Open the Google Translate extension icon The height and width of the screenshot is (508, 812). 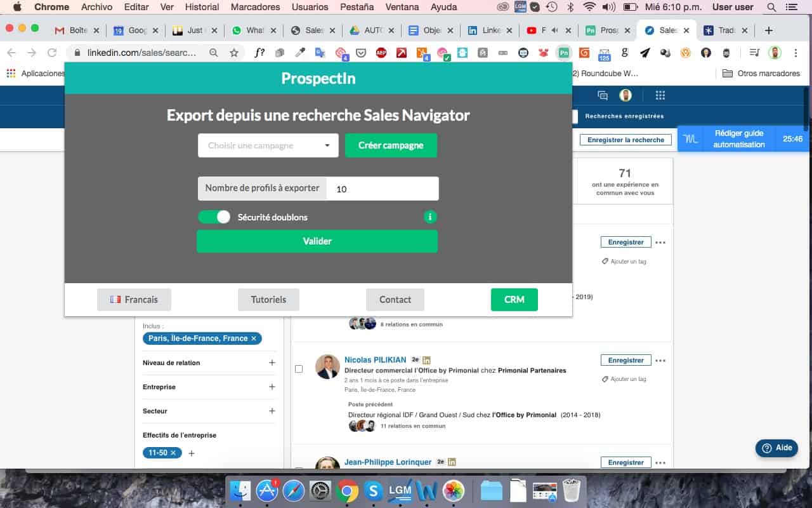320,53
